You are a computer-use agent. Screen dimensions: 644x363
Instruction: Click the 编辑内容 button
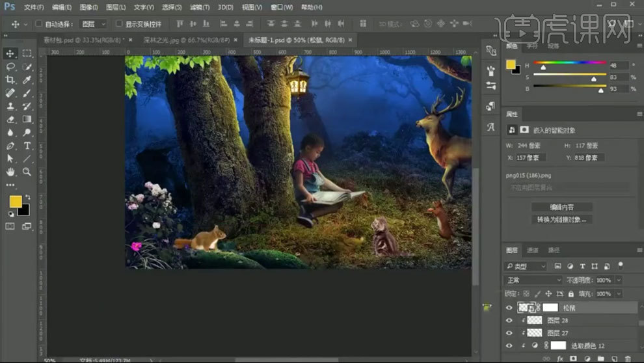click(561, 207)
